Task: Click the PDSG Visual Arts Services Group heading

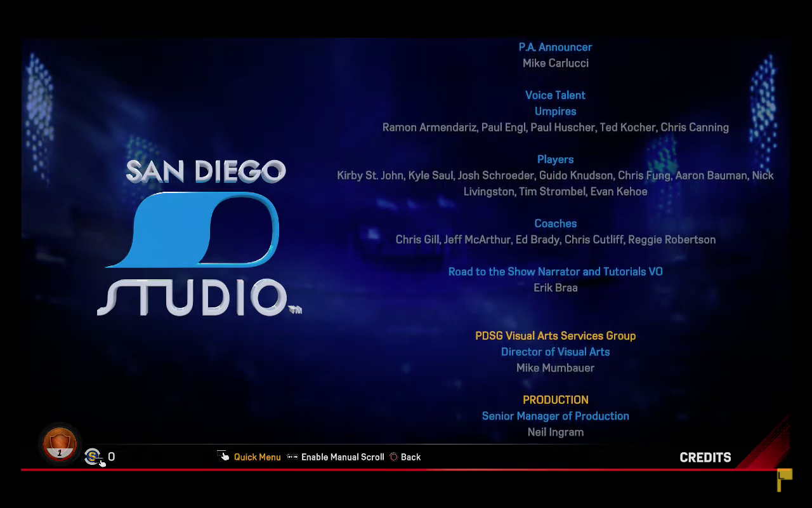Action: (555, 336)
